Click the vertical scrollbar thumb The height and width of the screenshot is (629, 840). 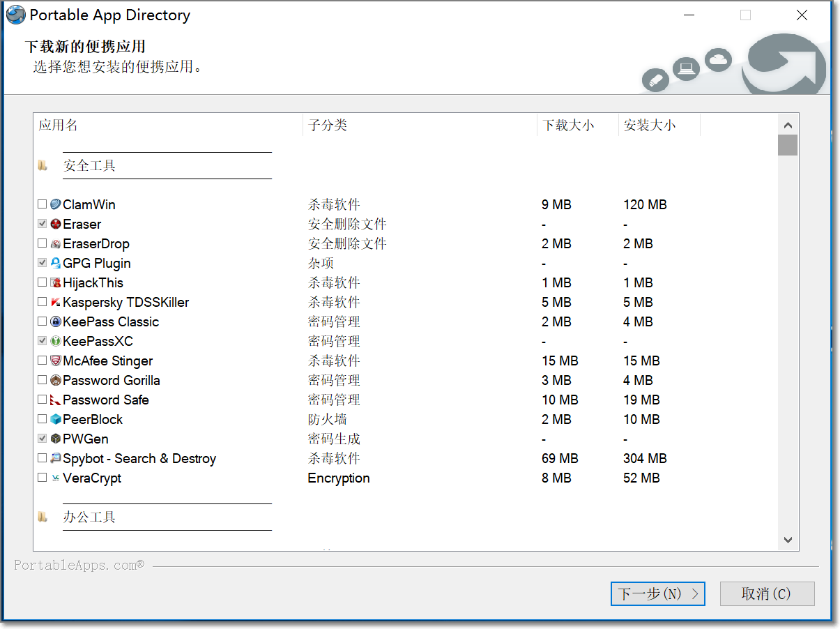click(788, 145)
